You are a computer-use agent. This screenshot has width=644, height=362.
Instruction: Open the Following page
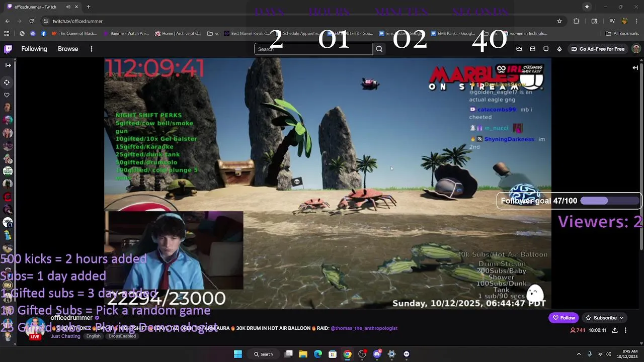pyautogui.click(x=34, y=49)
